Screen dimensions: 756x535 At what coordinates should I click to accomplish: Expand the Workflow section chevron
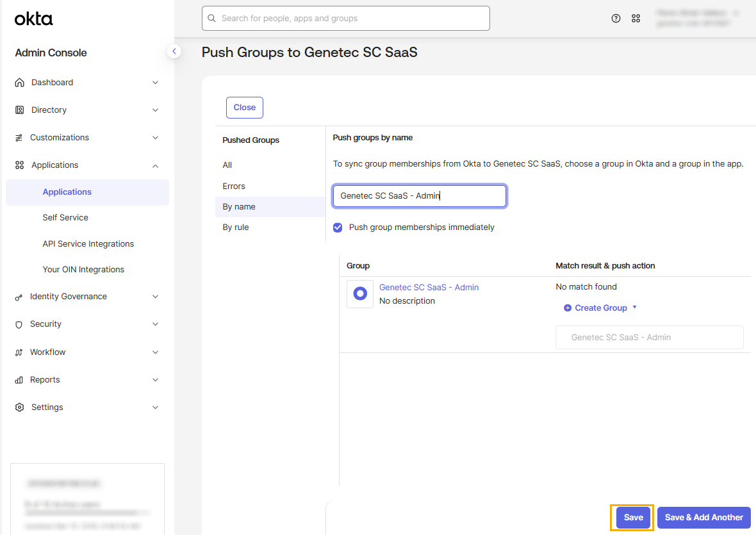click(155, 352)
